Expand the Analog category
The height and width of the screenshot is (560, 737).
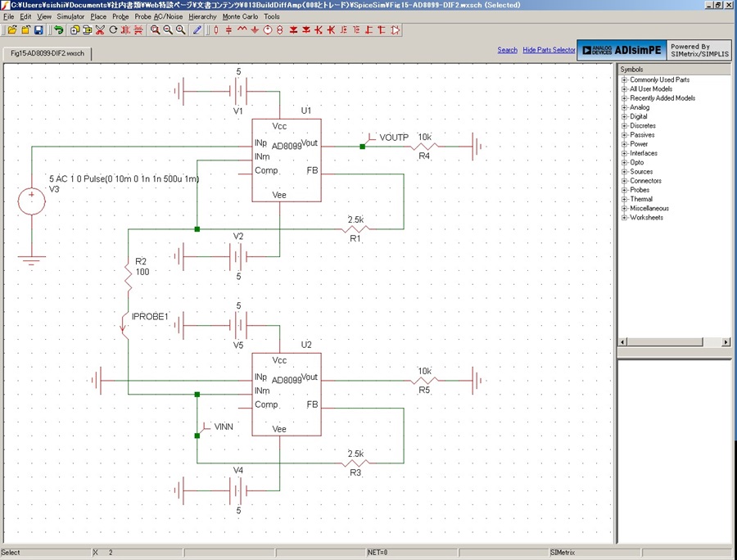click(x=624, y=107)
